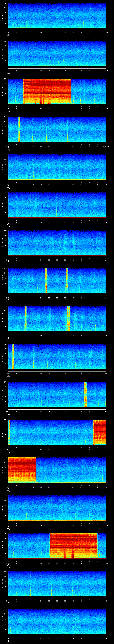Click the red block ending the 8:07:00 spectrogram
Screen dimensions: 114x644
point(99,432)
